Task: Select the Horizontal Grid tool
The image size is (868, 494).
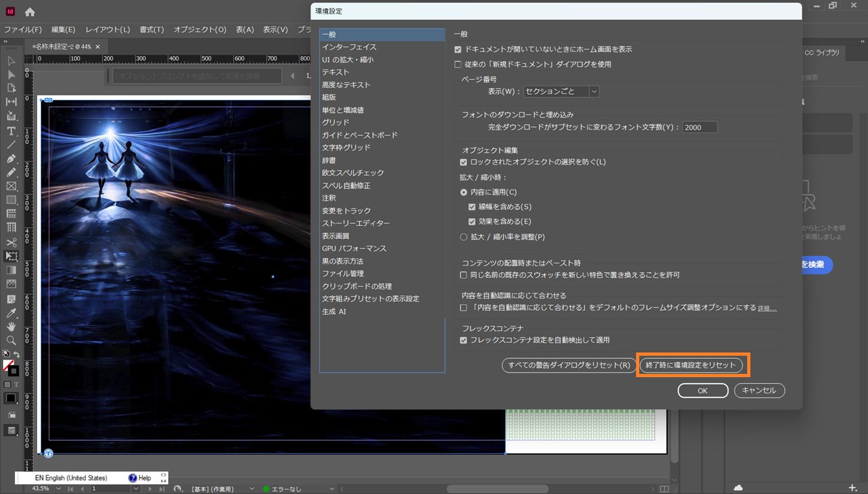Action: pyautogui.click(x=11, y=214)
